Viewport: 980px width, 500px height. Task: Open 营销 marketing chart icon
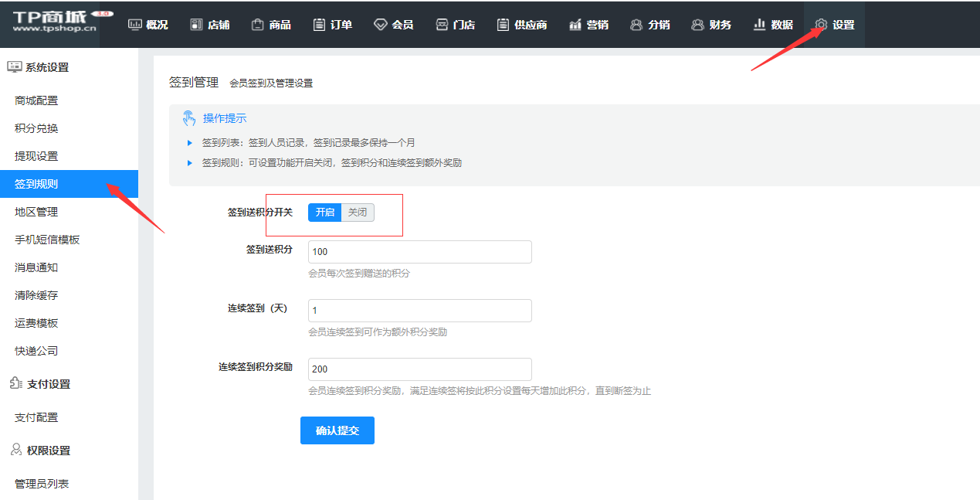575,25
